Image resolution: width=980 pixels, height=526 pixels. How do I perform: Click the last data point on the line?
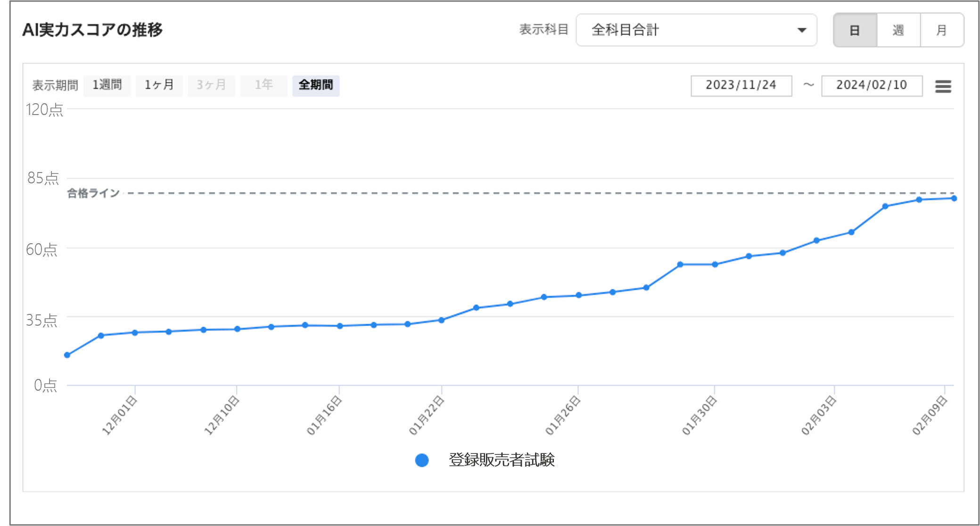[954, 198]
